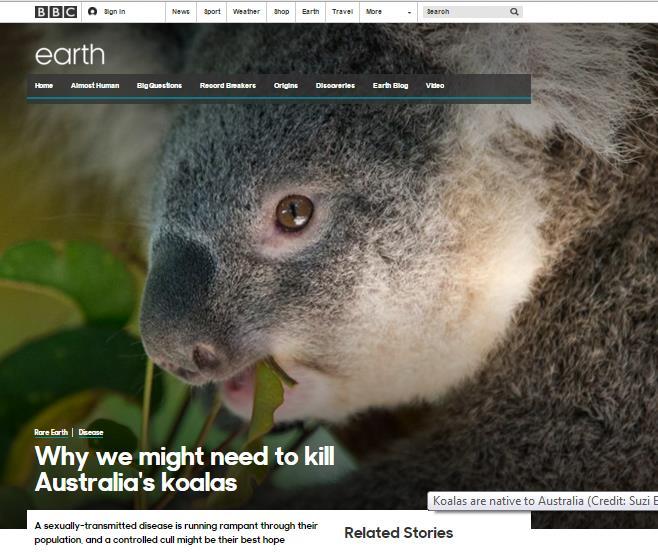This screenshot has width=658, height=552.
Task: Open the Sign in link
Action: point(115,12)
